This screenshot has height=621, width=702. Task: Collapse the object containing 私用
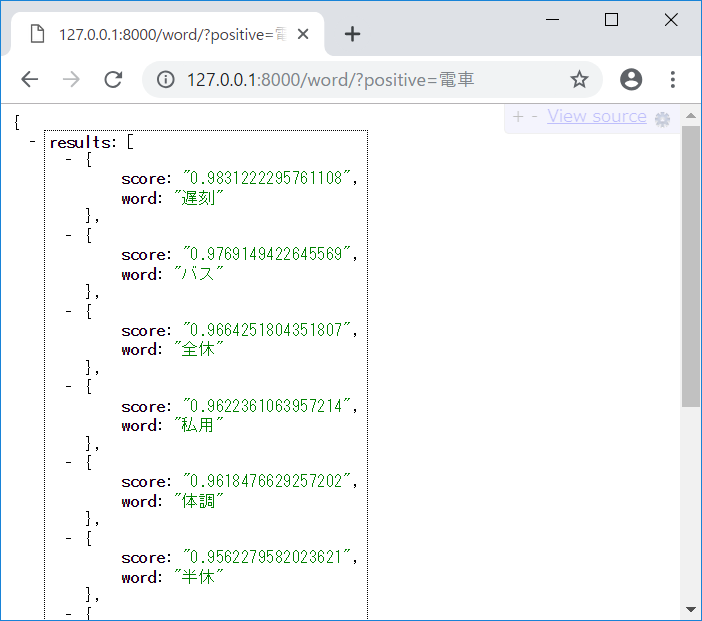pyautogui.click(x=68, y=386)
